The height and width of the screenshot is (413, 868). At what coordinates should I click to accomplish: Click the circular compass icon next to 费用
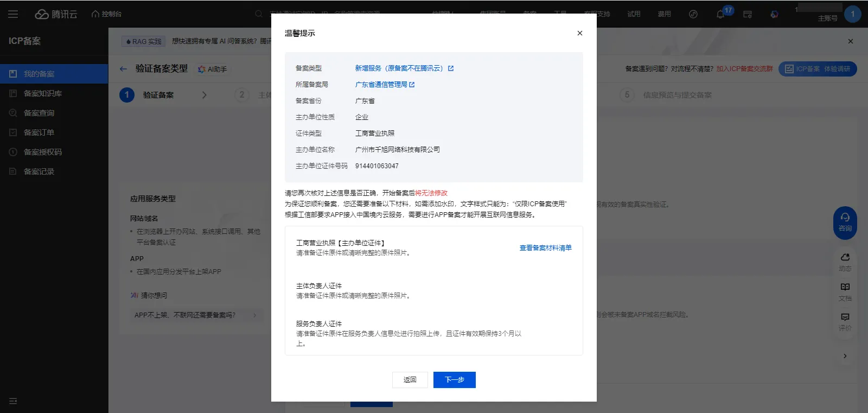point(693,15)
